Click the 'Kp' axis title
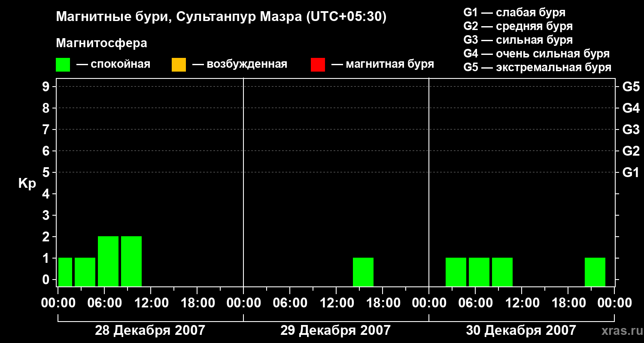The image size is (644, 343). tap(27, 184)
